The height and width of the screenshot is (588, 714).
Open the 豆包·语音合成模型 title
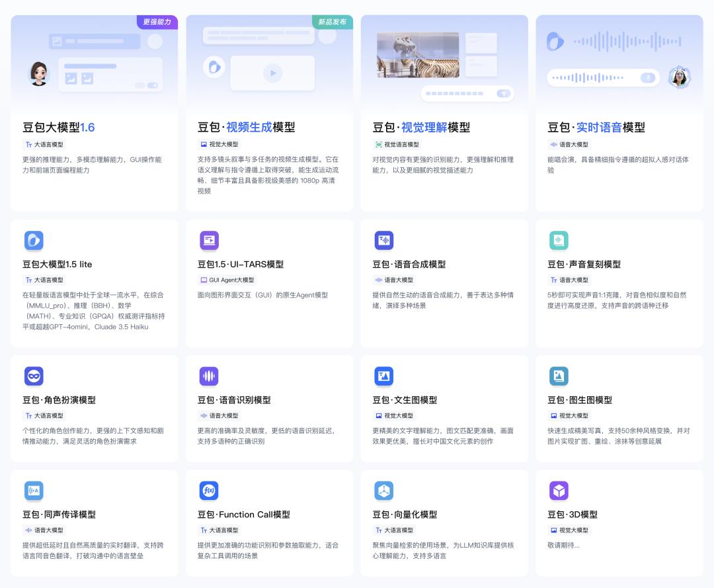point(409,264)
